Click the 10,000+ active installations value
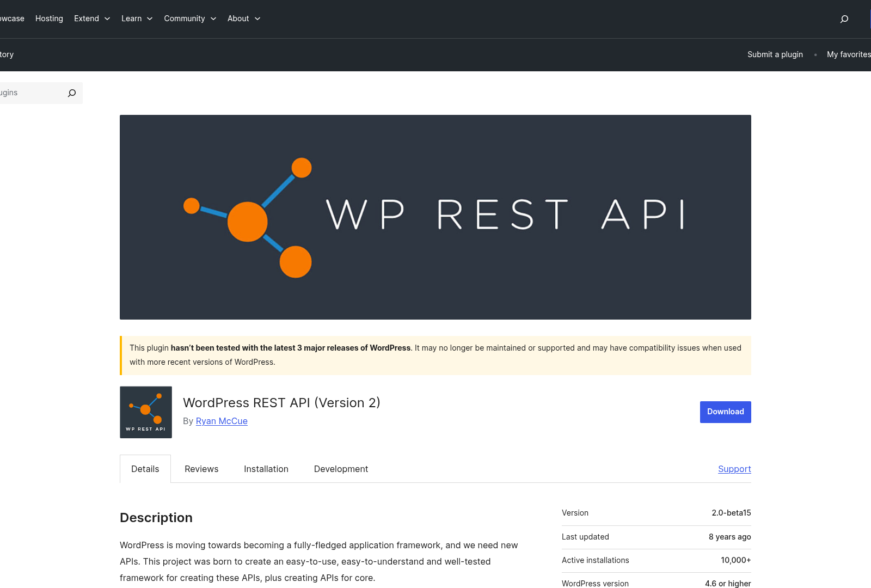The height and width of the screenshot is (588, 871). [x=736, y=560]
